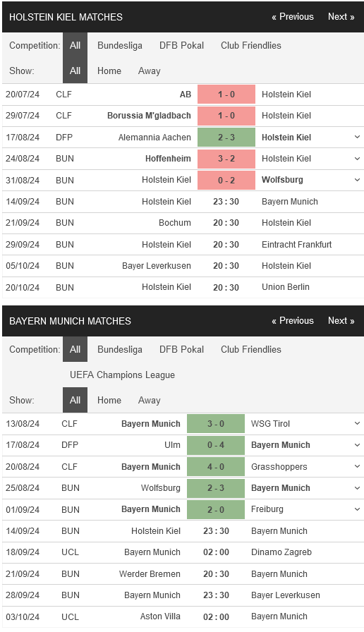Viewport: 364px width, 632px height.
Task: Select All competitions in Bayern Munich section
Action: (75, 349)
